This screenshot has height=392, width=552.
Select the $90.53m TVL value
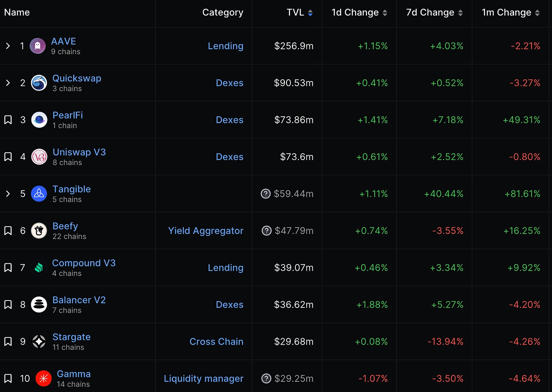click(x=294, y=83)
